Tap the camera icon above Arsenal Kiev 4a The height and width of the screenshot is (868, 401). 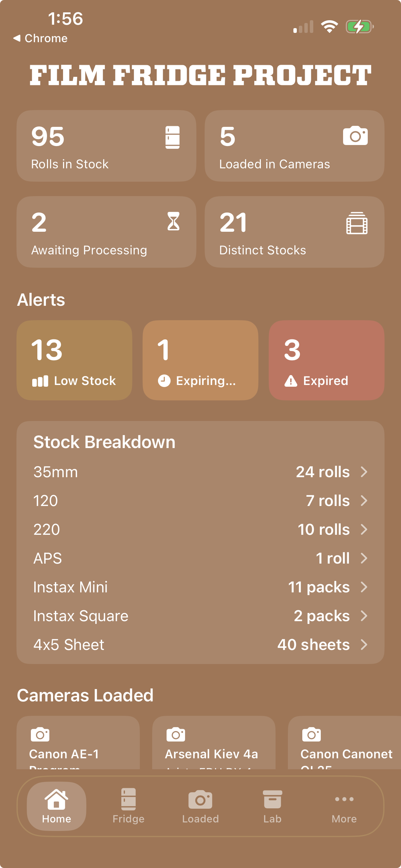(x=176, y=734)
